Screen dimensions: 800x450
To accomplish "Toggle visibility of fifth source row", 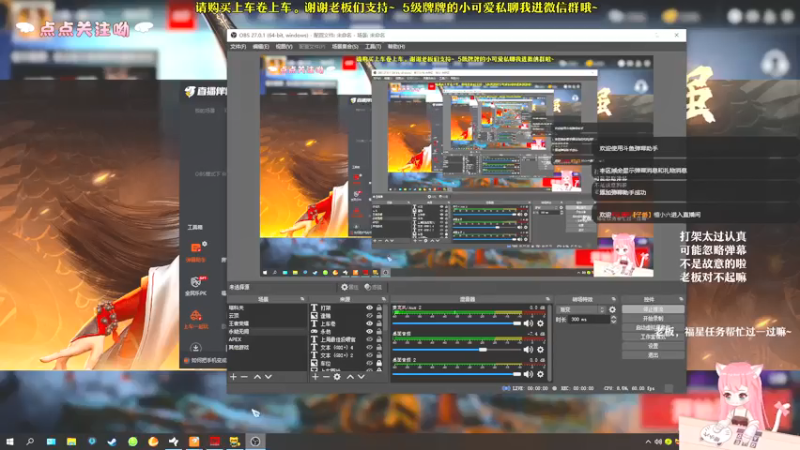I will tap(369, 339).
